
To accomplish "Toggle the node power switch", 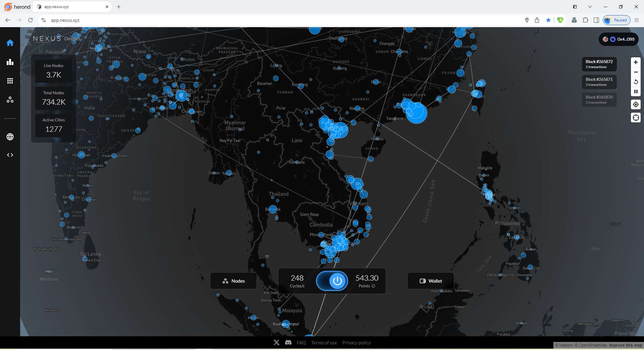I will click(332, 281).
